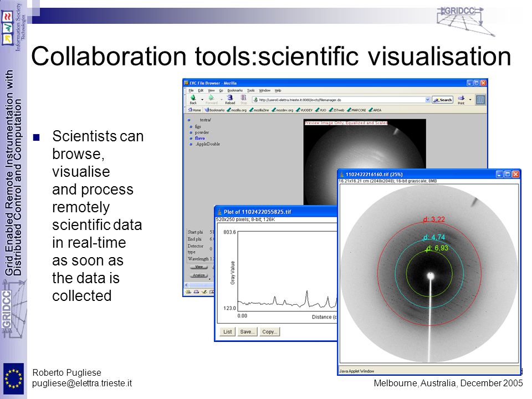Click the Navigator icon in Mozilla status bar
The image size is (532, 399).
click(x=188, y=292)
